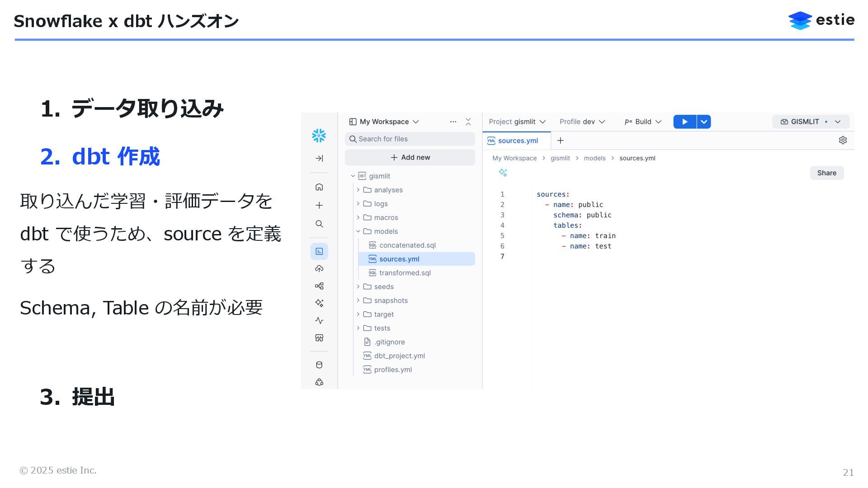Expand the analyses folder

(x=358, y=190)
